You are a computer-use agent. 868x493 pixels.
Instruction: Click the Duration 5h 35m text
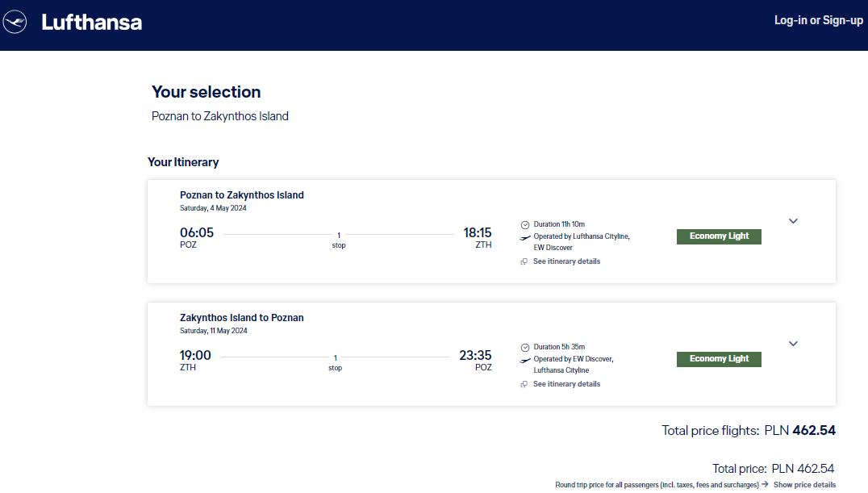[x=559, y=347]
